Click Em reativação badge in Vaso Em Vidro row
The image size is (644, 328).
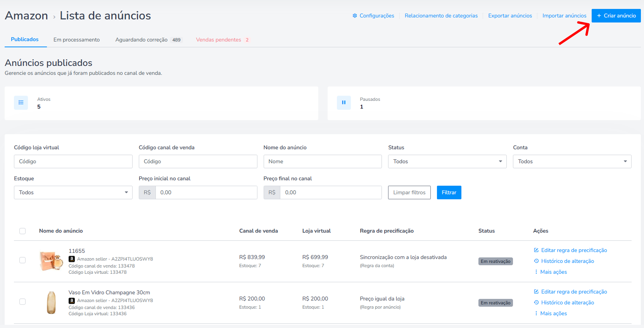pos(496,303)
